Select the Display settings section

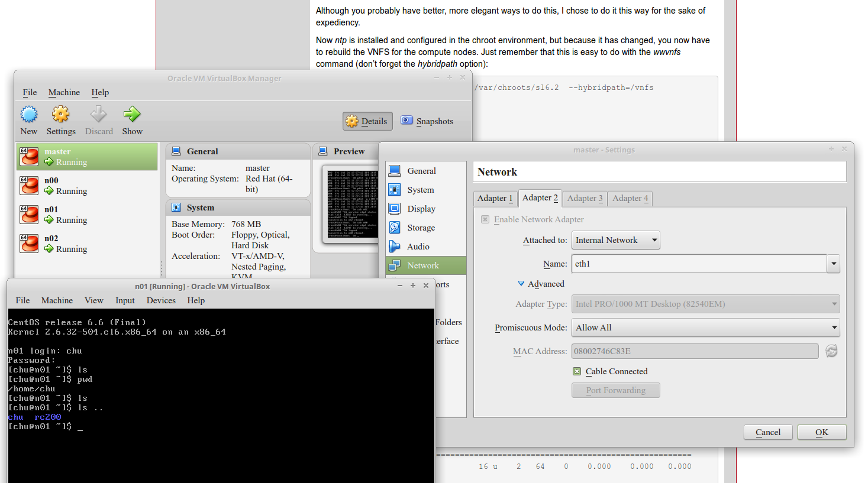point(421,208)
